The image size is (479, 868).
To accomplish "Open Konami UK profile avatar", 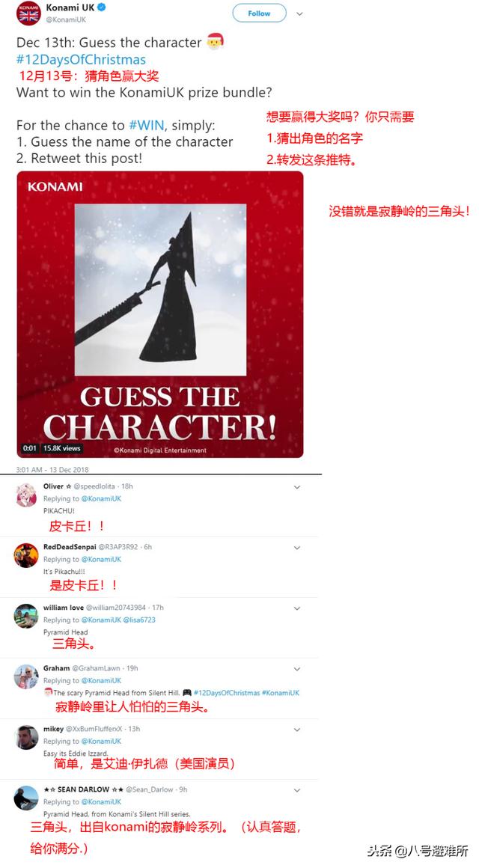I will coord(28,13).
